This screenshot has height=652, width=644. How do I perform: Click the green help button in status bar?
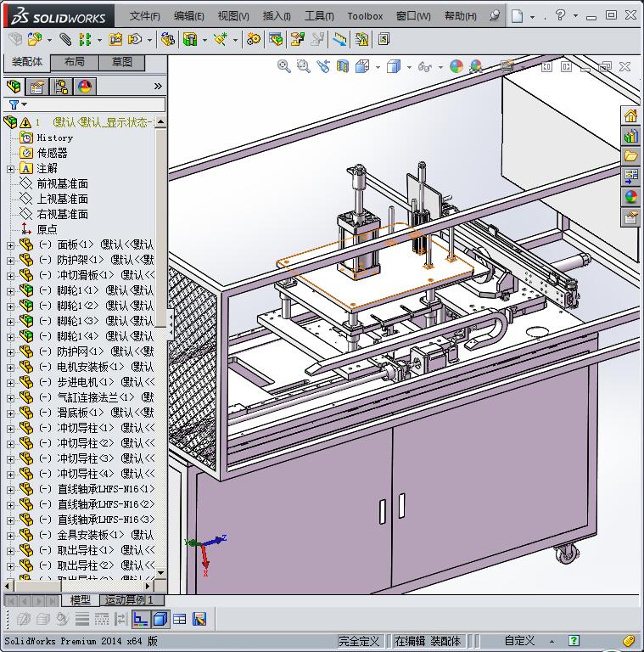click(x=574, y=641)
